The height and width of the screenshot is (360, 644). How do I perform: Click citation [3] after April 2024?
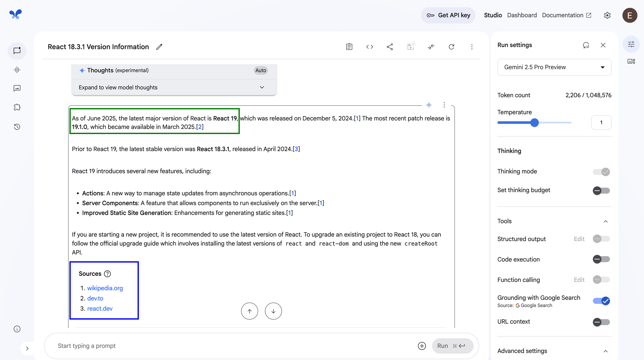(296, 149)
